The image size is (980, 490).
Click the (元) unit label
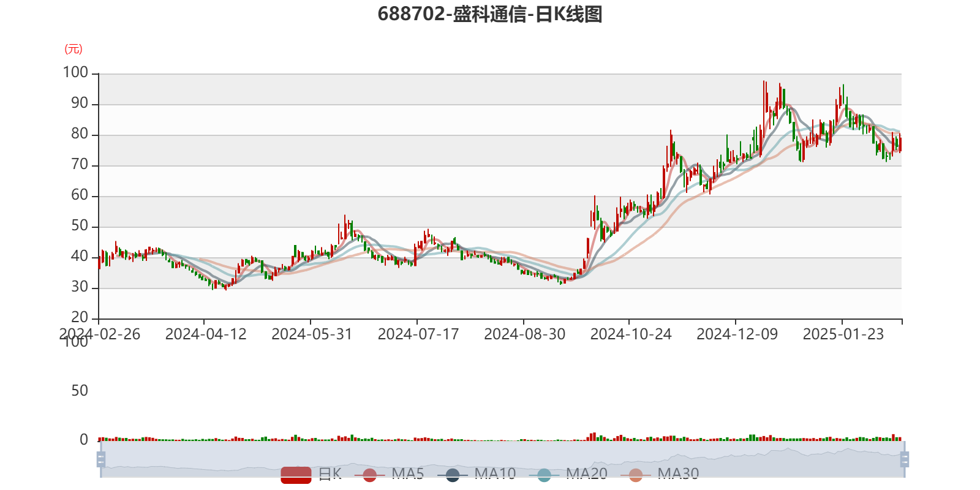[73, 49]
